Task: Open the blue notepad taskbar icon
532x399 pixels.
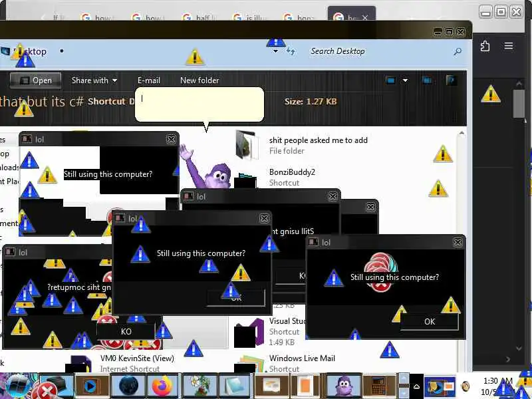Action: click(235, 386)
